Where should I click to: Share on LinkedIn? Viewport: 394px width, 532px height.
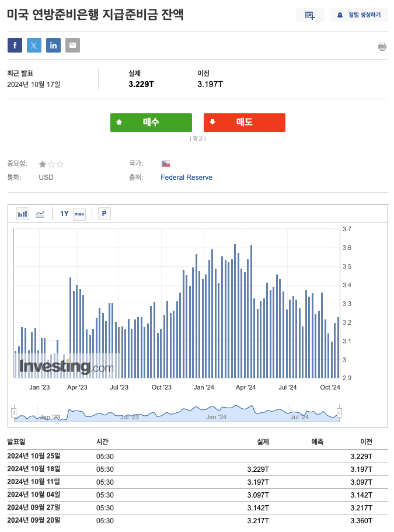pyautogui.click(x=53, y=46)
